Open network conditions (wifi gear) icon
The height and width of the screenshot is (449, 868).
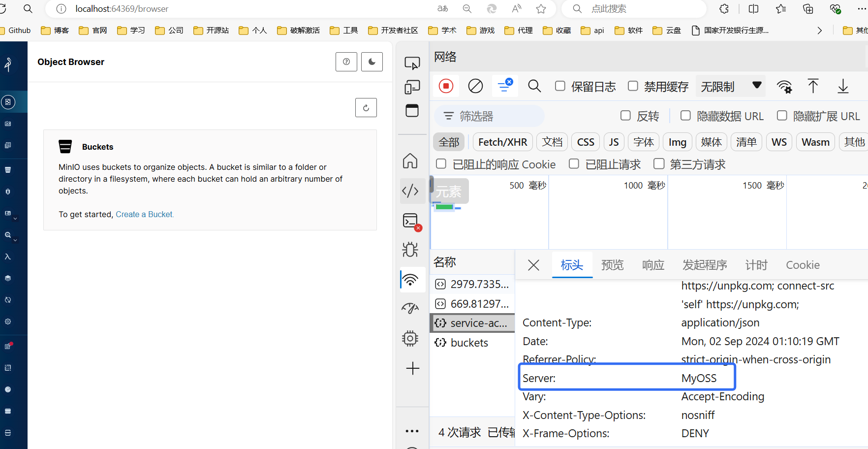(784, 87)
